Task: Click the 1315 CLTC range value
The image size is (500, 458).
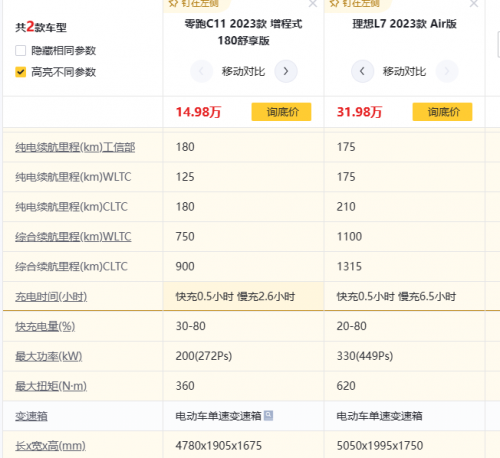Action: 349,267
